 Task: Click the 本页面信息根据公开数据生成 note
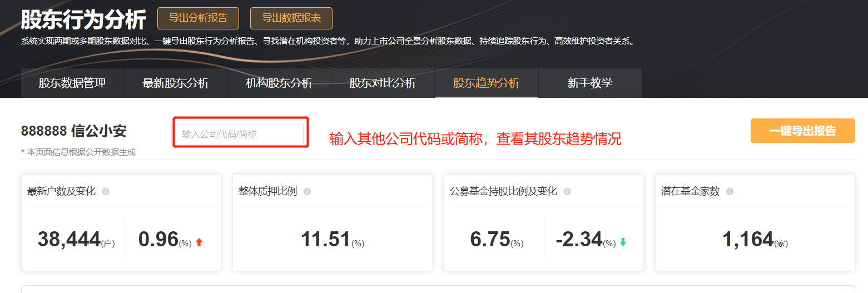click(78, 152)
